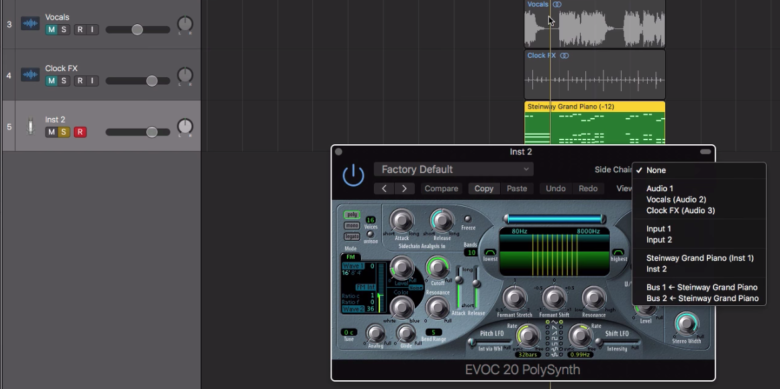Click the 0.99Hz Shift LFO rate display
The image size is (780, 389).
[x=580, y=355]
